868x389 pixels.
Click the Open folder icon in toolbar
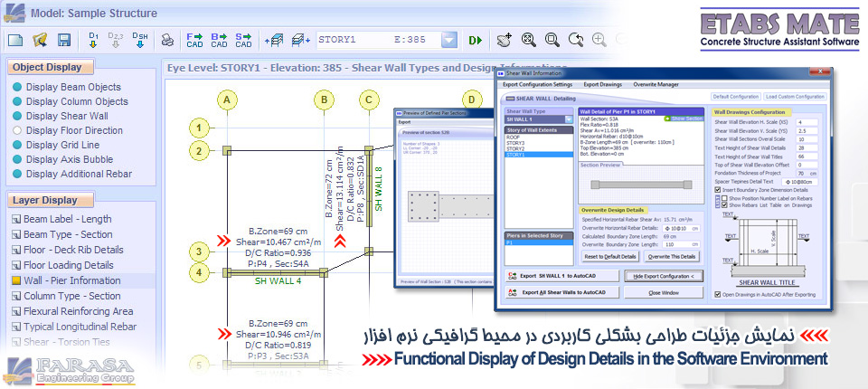pos(40,40)
